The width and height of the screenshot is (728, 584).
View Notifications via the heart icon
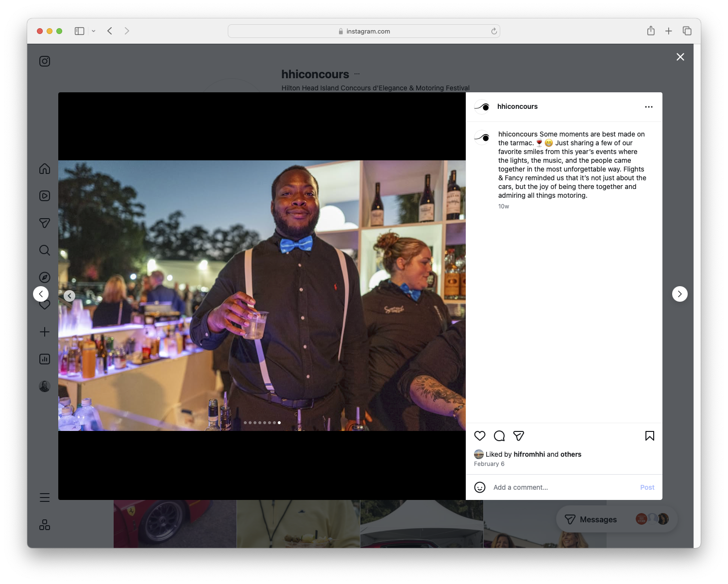coord(44,305)
